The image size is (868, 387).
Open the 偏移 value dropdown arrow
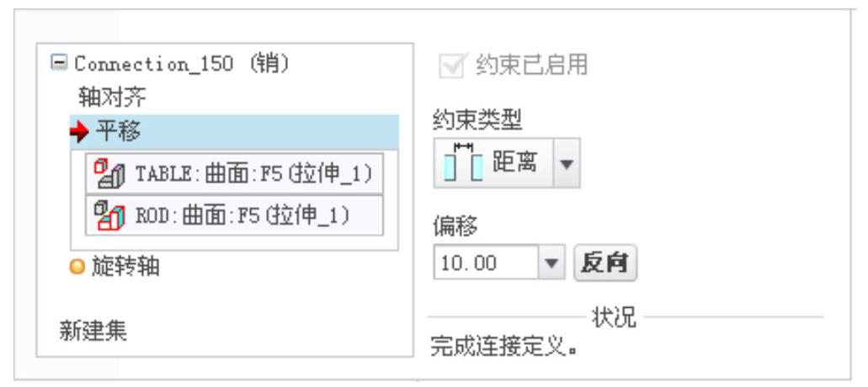(x=551, y=262)
